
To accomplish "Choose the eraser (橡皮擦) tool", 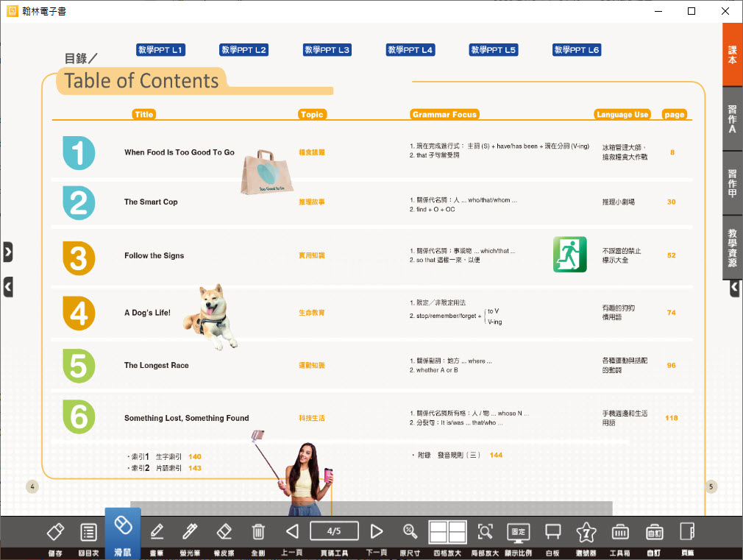I will pyautogui.click(x=224, y=532).
